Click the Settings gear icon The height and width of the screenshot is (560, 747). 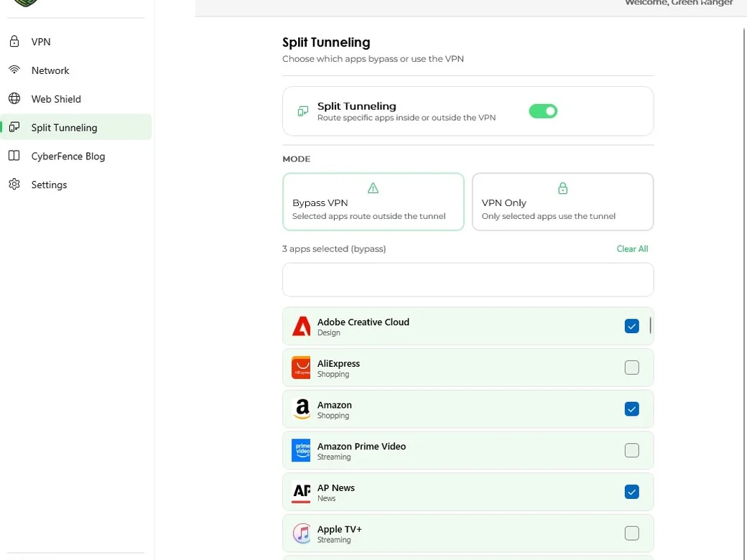click(14, 185)
